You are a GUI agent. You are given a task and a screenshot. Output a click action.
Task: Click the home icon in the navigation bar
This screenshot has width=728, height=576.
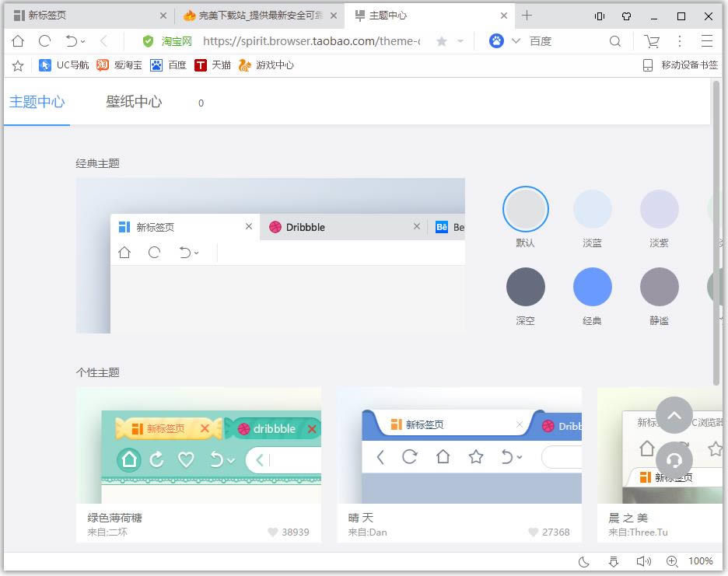tap(17, 41)
